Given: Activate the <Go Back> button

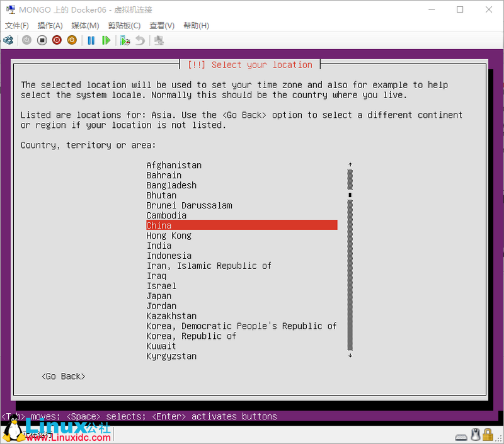Looking at the screenshot, I should point(62,376).
